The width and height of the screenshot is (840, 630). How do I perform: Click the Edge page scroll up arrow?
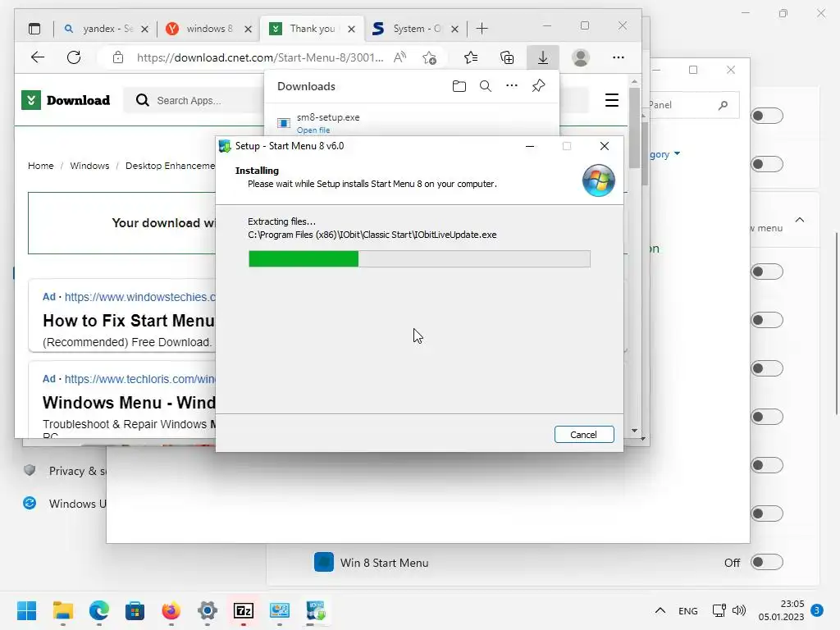click(634, 82)
